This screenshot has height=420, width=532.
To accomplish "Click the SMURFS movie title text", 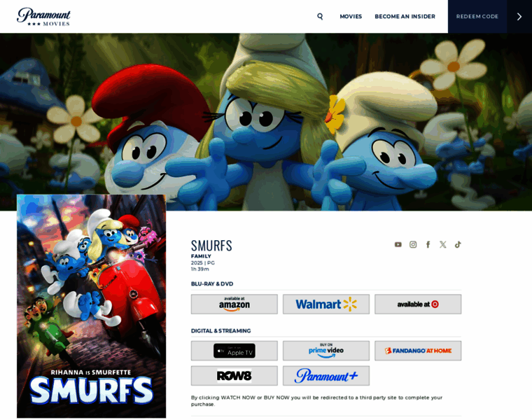I will pyautogui.click(x=211, y=246).
